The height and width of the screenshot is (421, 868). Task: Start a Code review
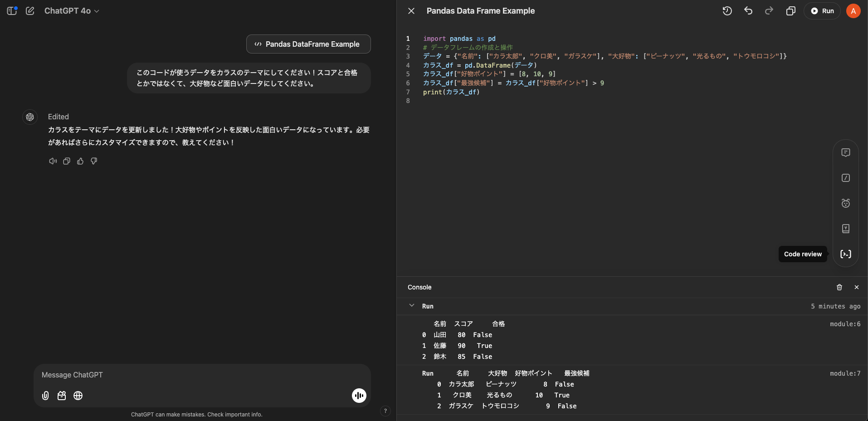(846, 254)
